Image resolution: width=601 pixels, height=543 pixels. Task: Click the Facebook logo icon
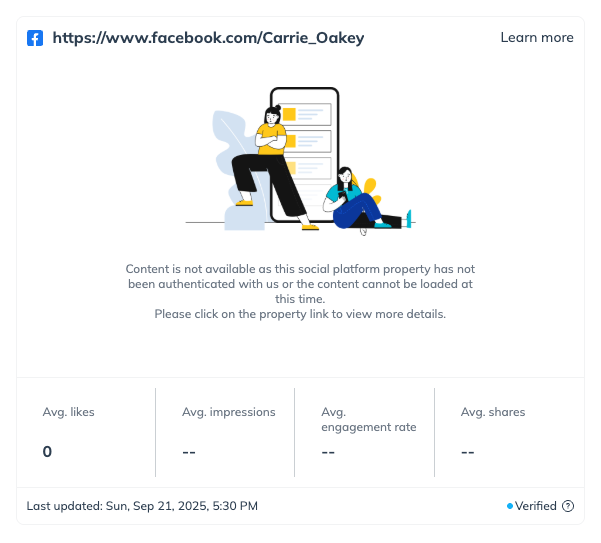[x=35, y=38]
